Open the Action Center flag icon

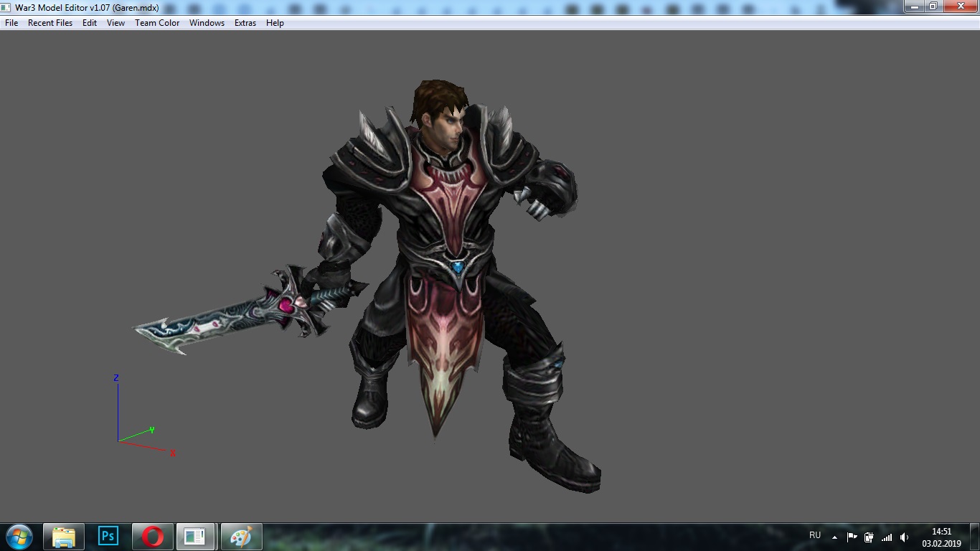click(x=852, y=537)
